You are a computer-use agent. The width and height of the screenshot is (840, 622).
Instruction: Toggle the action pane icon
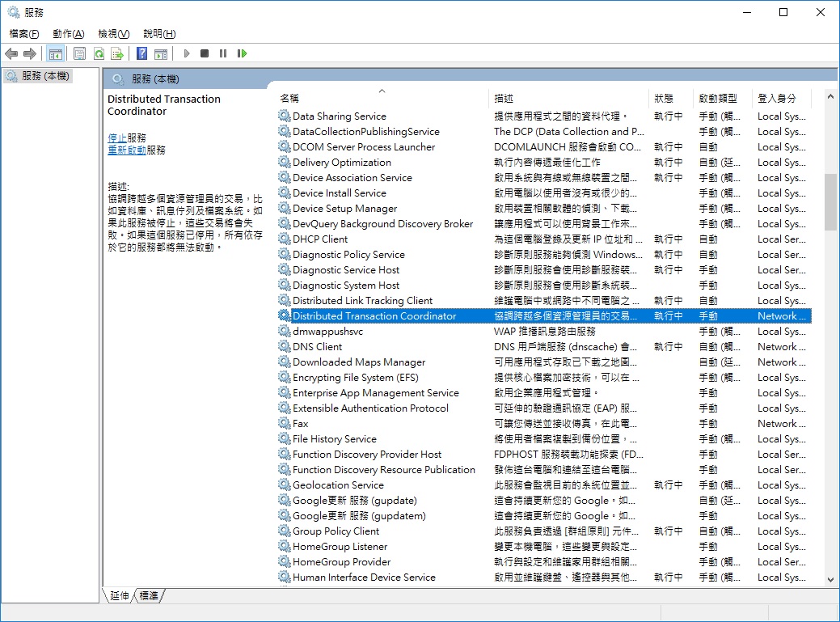pyautogui.click(x=161, y=53)
